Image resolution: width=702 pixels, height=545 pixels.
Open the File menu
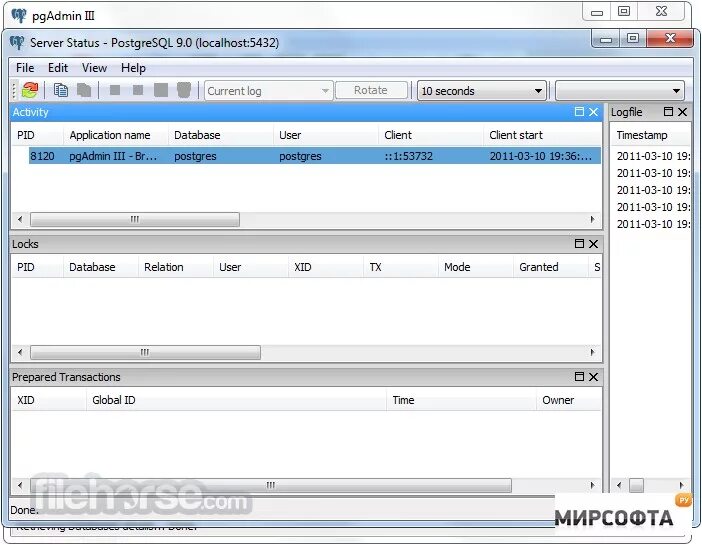point(25,68)
